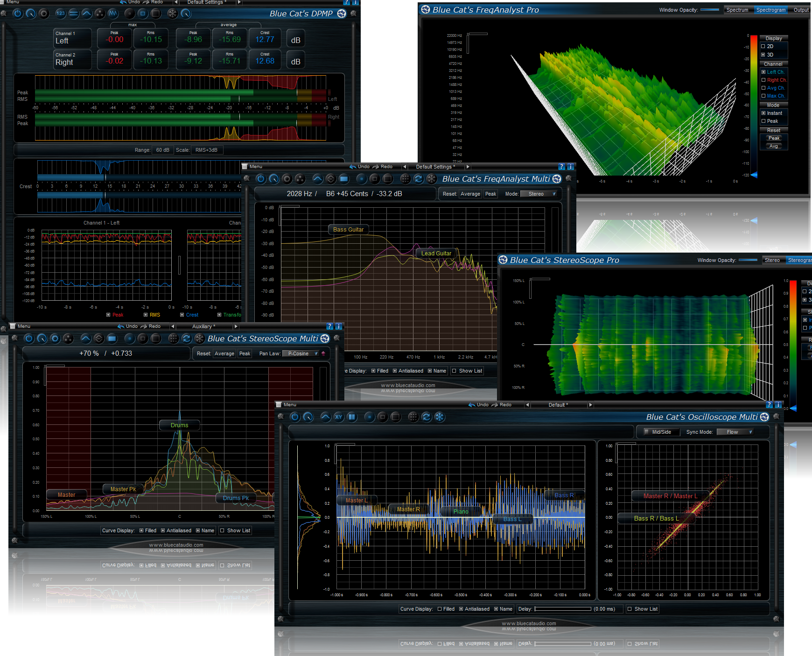The width and height of the screenshot is (812, 656).
Task: Click the Drums curve label in StereoScope Multi
Action: (180, 425)
